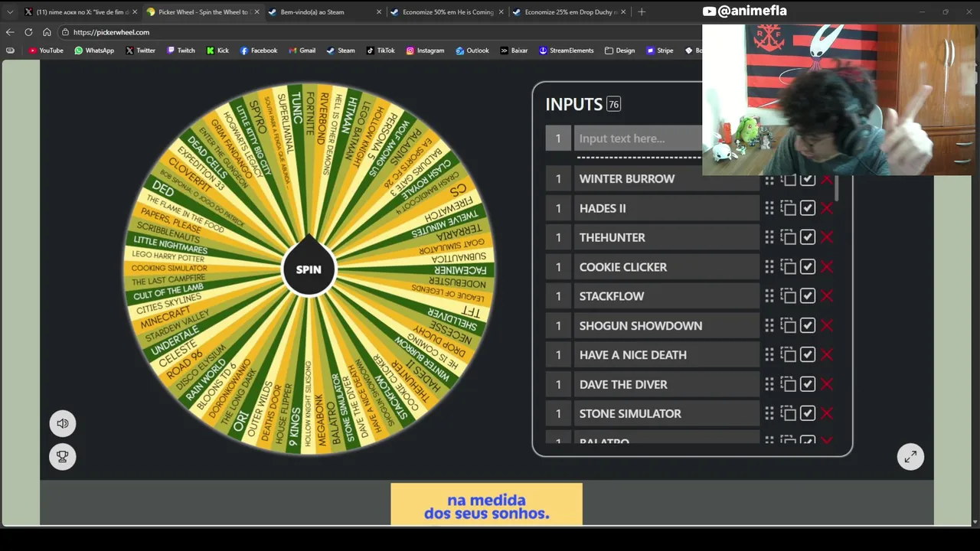Close the Bem-vindo(a) ao Steam tab
This screenshot has height=551, width=980.
pos(379,12)
